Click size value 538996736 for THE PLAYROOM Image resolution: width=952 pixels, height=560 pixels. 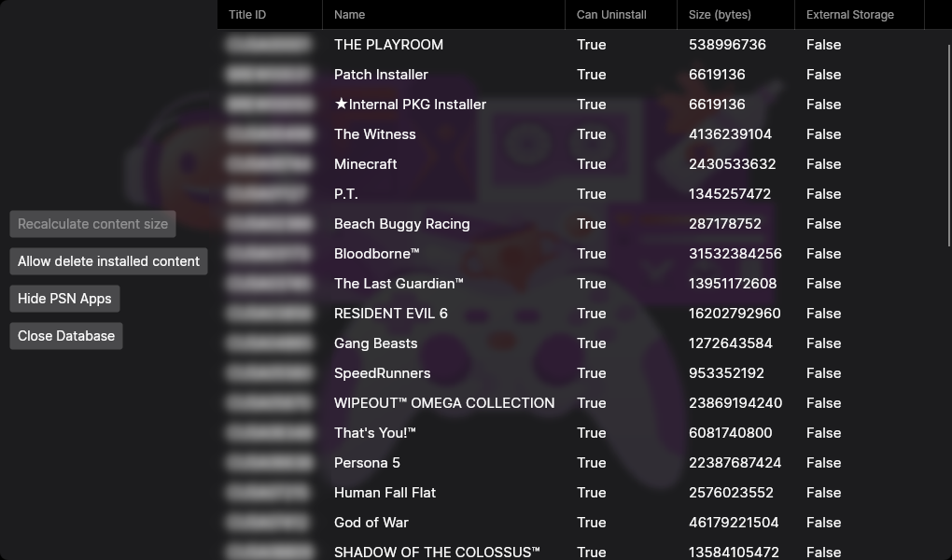click(727, 45)
